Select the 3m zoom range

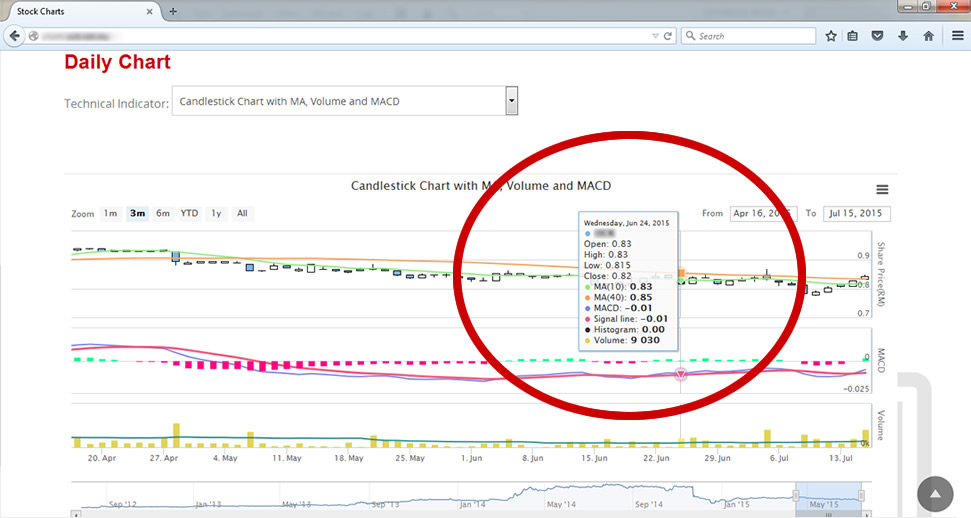tap(137, 213)
